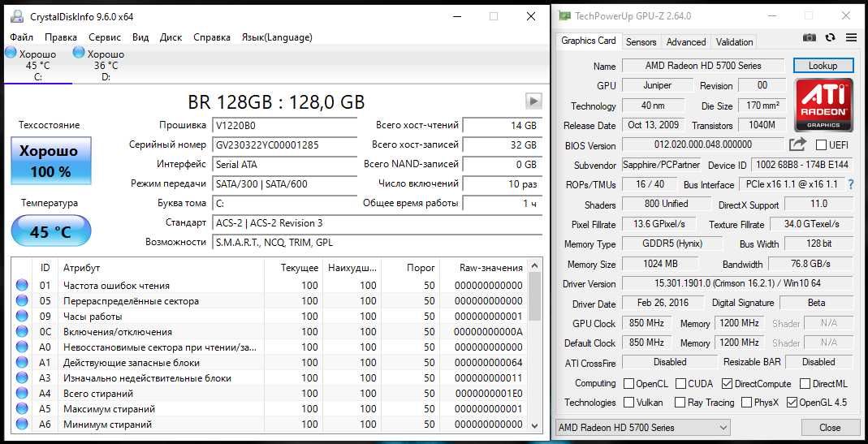Screen dimensions: 868x444
Task: Select drive C: status orb
Action: pos(11,53)
